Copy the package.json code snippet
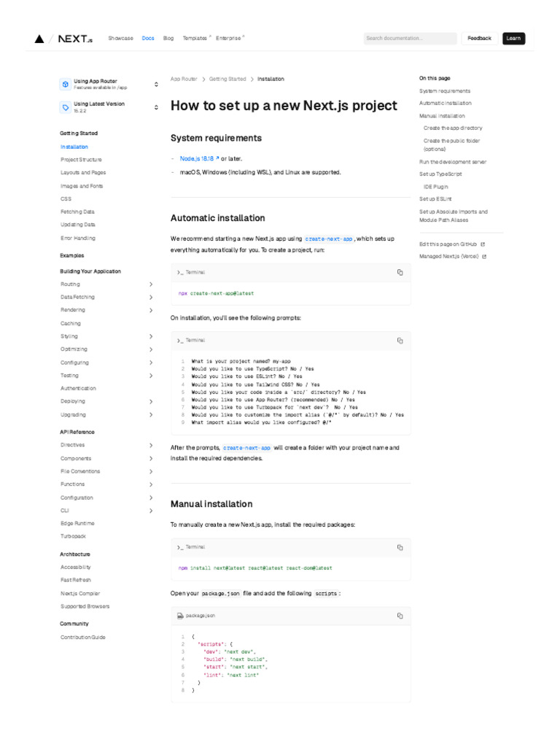560x747 pixels. pyautogui.click(x=400, y=616)
